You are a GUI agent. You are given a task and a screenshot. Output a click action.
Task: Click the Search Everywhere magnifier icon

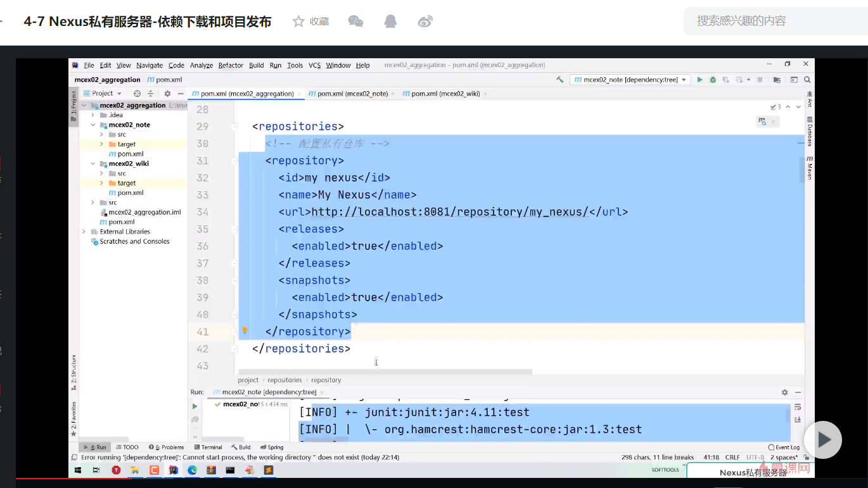tap(807, 80)
